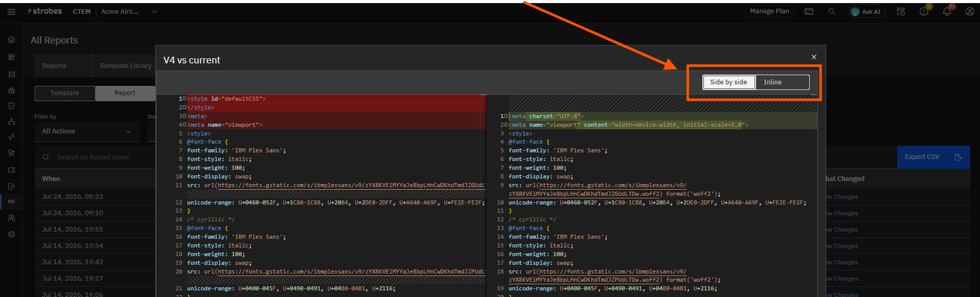
Task: Click the export icon on Export CSV
Action: pyautogui.click(x=958, y=157)
